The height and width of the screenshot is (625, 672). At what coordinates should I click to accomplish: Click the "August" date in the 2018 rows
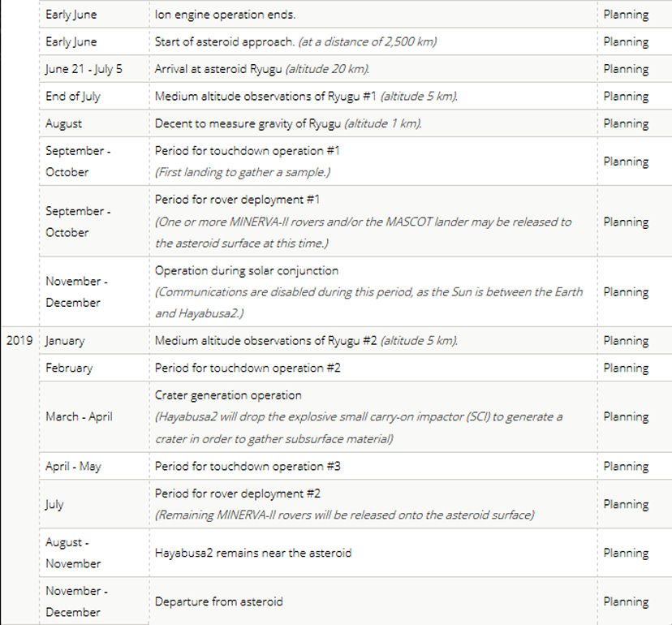tap(63, 123)
